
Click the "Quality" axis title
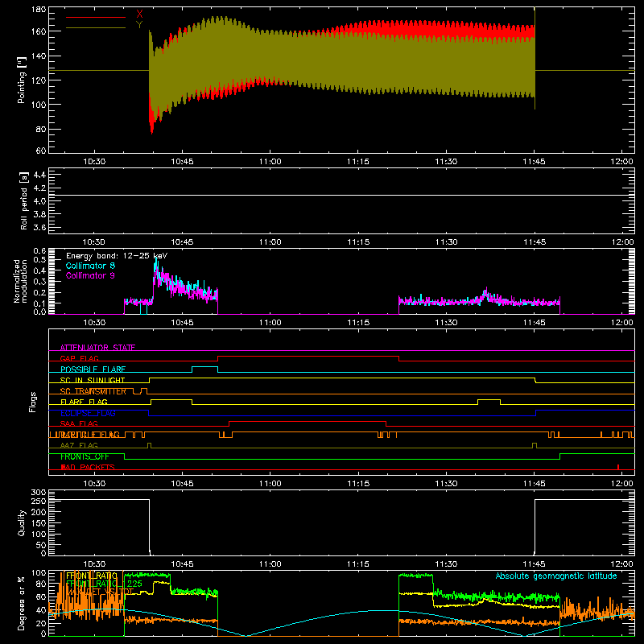pyautogui.click(x=22, y=522)
